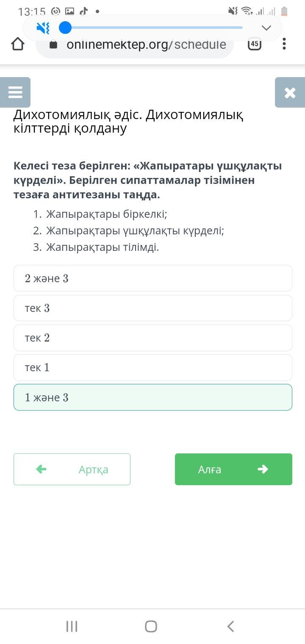Tap the muted volume speaker icon
The width and height of the screenshot is (305, 644).
43,28
